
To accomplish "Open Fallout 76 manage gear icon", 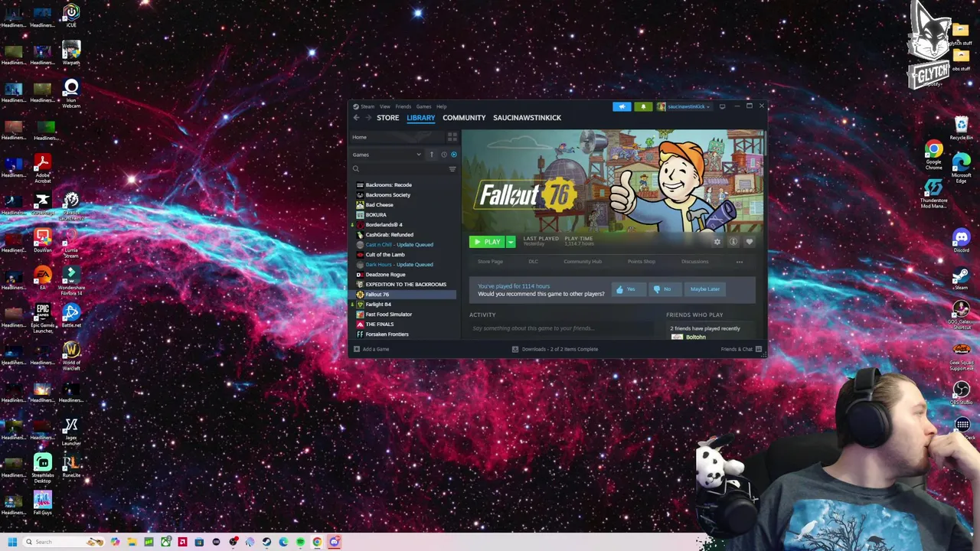I will coord(717,242).
